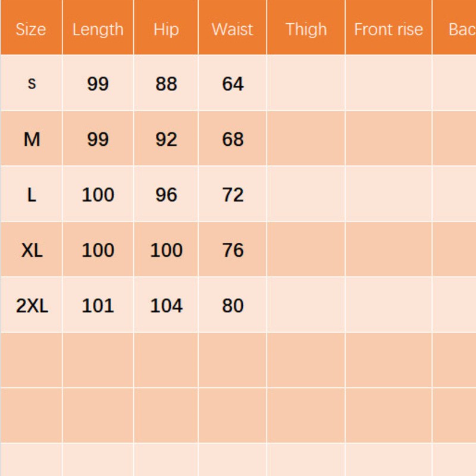Select the Waist header cell
The height and width of the screenshot is (476, 476).
pyautogui.click(x=232, y=29)
